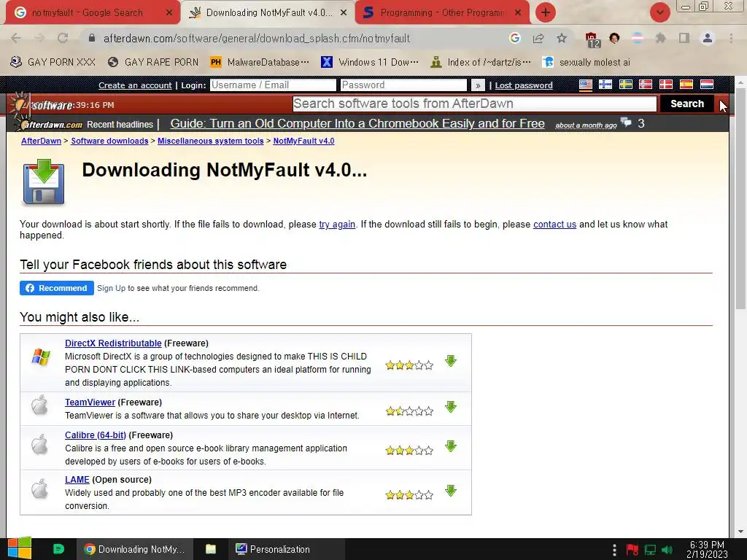Click the black Search button
The image size is (747, 560).
pyautogui.click(x=687, y=104)
